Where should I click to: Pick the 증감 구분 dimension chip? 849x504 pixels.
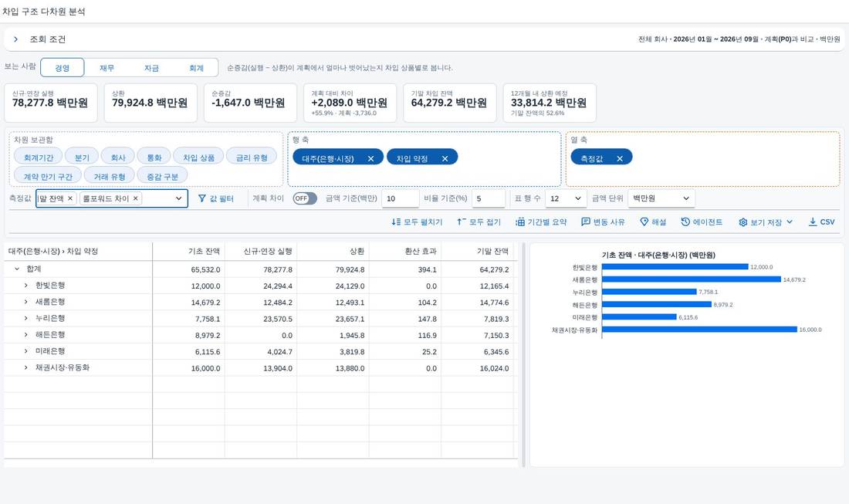(x=162, y=177)
